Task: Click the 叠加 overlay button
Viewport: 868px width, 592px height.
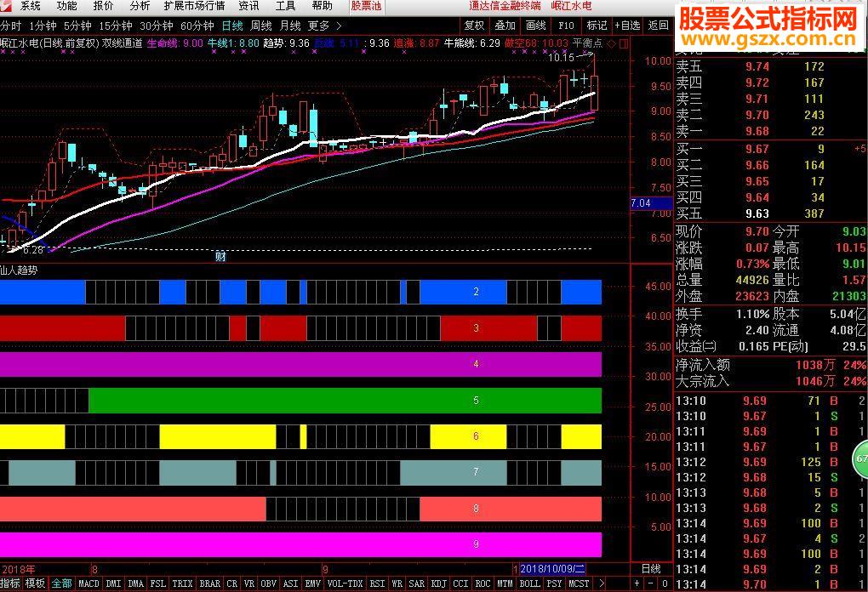Action: pos(505,26)
